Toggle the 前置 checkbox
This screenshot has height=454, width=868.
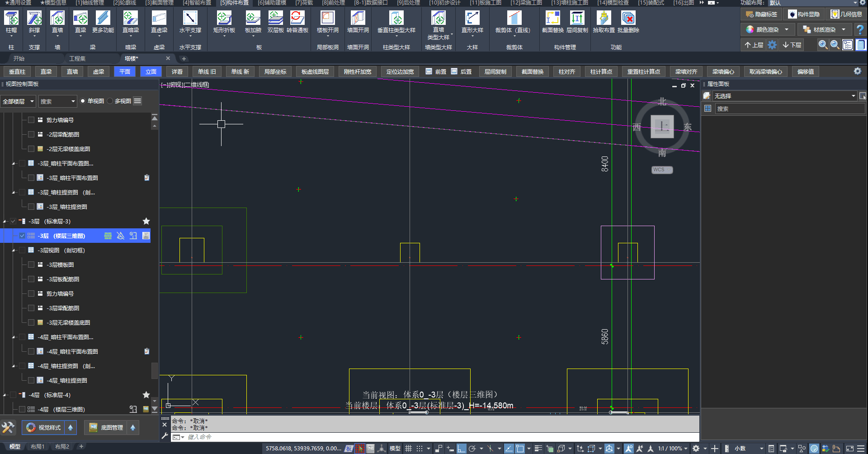click(429, 71)
